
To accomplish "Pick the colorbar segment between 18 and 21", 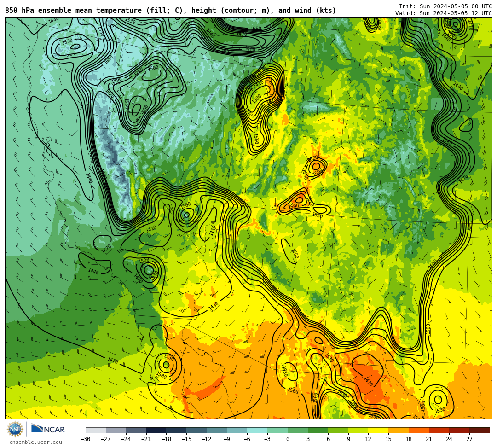I will (419, 430).
